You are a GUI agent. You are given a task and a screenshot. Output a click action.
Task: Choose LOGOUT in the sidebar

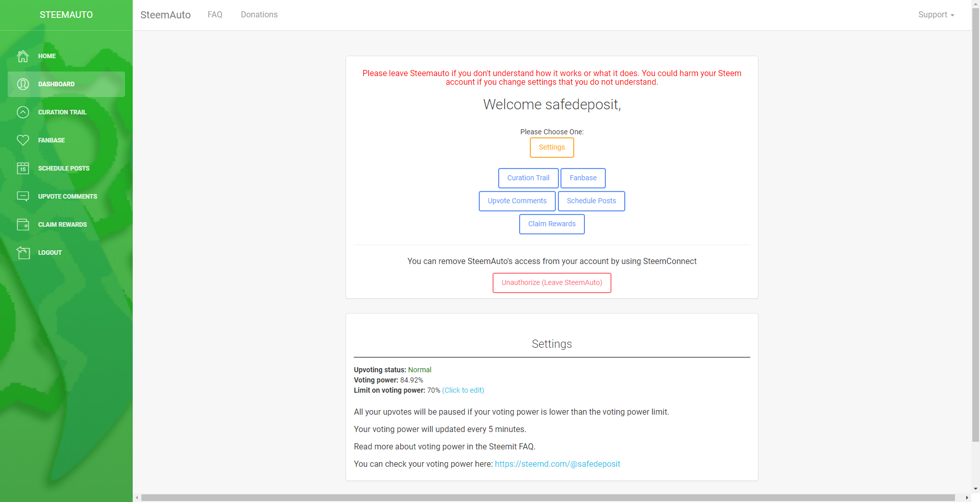[66, 253]
